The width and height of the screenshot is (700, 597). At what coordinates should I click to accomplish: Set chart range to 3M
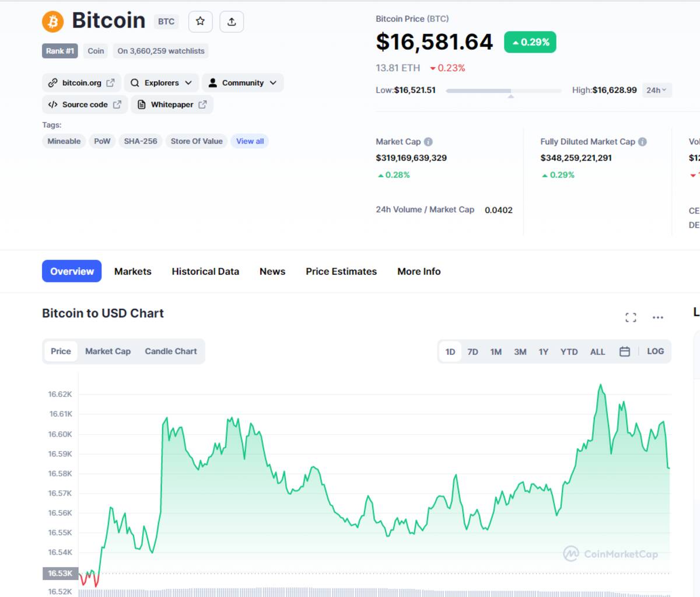pos(520,352)
